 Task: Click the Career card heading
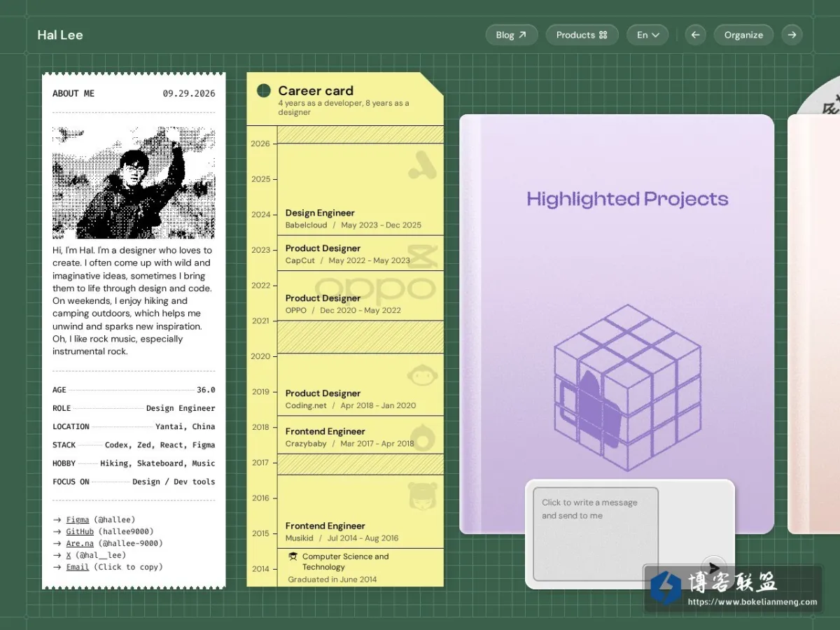[316, 91]
